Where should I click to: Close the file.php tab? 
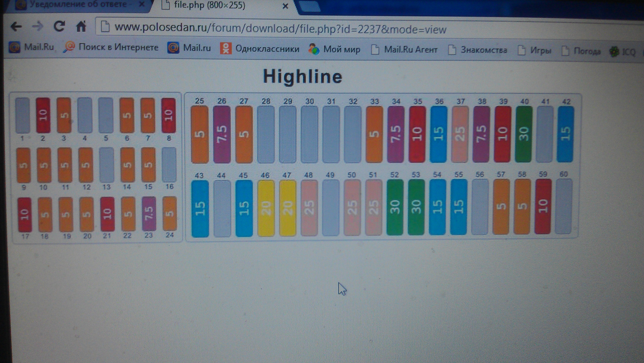pyautogui.click(x=285, y=6)
